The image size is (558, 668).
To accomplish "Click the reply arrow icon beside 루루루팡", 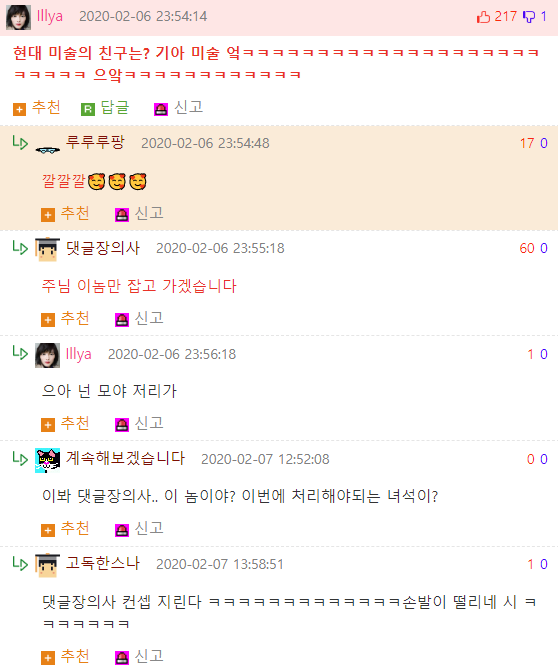I will (20, 143).
